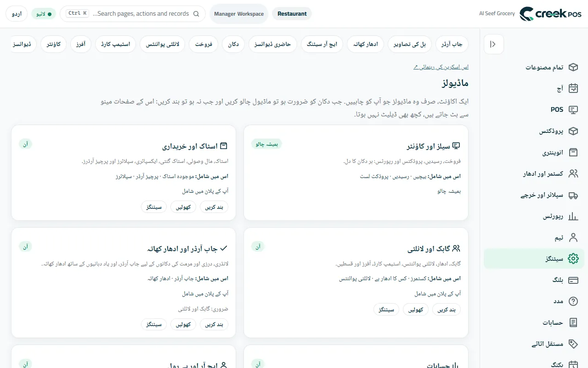
Task: Click بند کریں on the گاہک اور لائلٹی card
Action: [x=447, y=310]
